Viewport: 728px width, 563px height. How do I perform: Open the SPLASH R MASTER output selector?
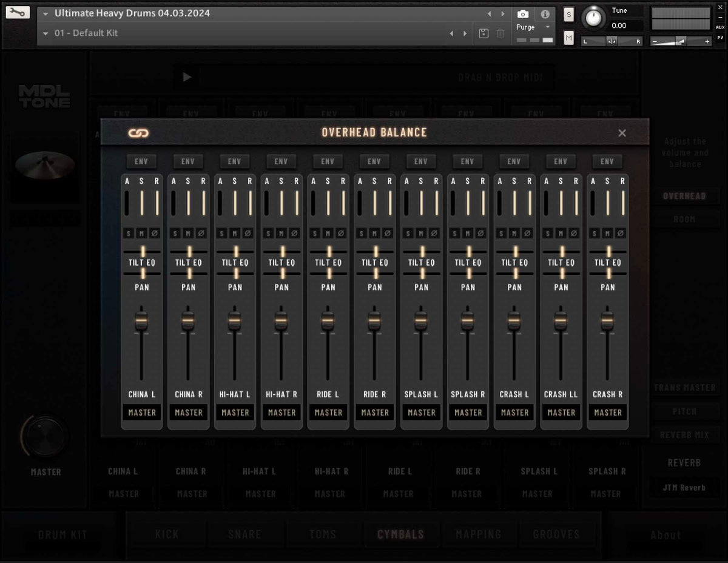[x=468, y=413]
